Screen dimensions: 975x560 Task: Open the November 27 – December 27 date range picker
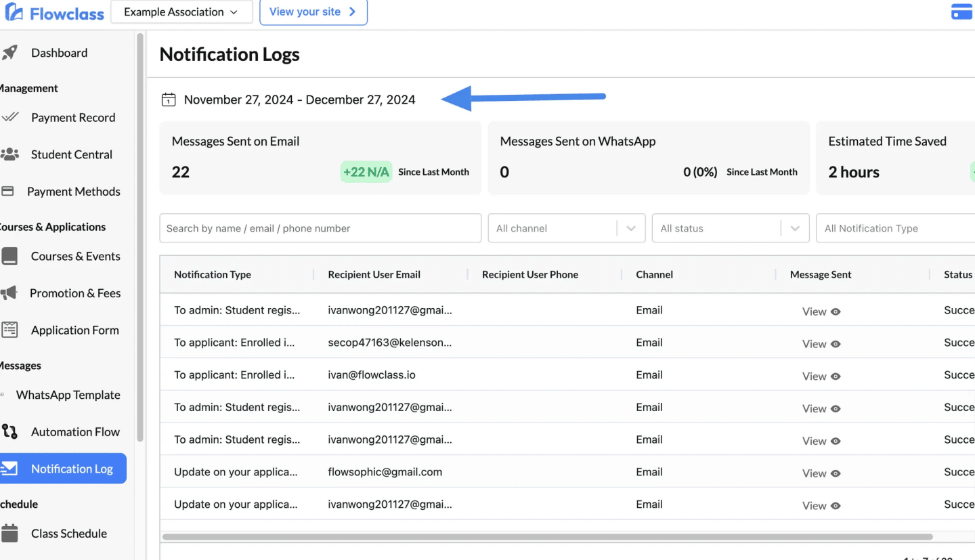tap(299, 100)
